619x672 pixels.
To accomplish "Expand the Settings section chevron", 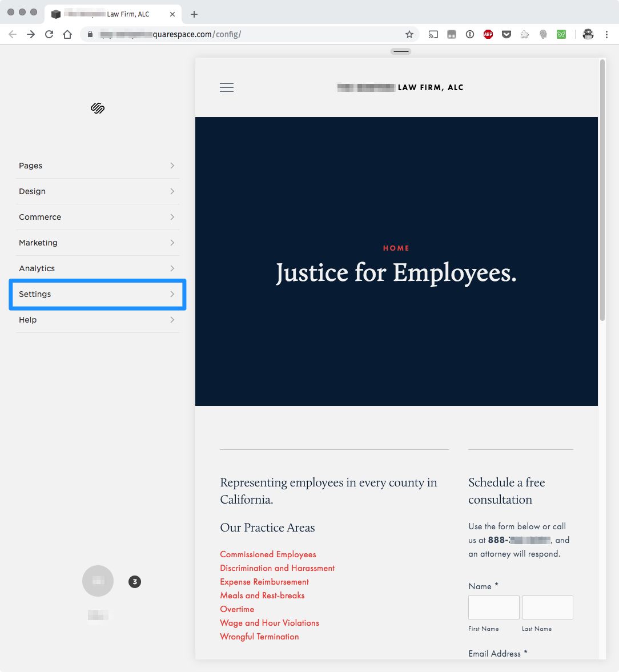I will (171, 294).
